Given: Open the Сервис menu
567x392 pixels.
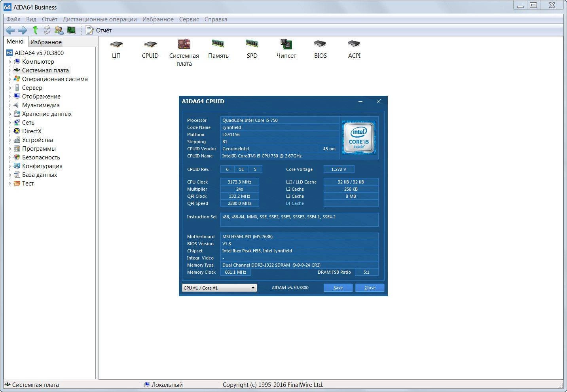Looking at the screenshot, I should click(189, 19).
